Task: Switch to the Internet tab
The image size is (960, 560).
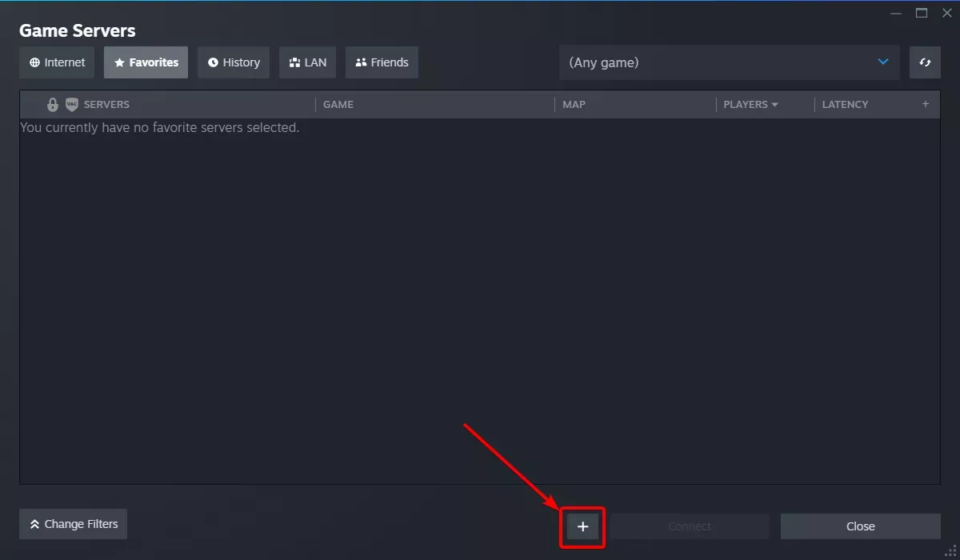Action: click(56, 62)
